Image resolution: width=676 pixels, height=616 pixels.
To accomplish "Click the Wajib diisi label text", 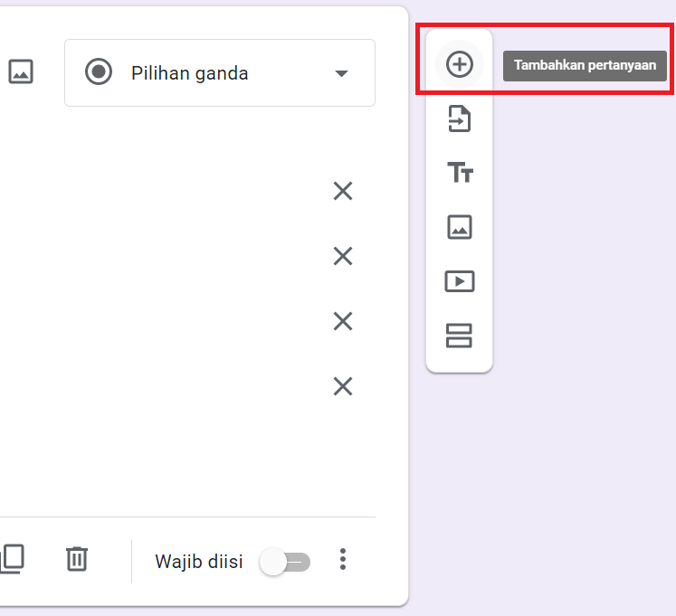I will pos(198,562).
